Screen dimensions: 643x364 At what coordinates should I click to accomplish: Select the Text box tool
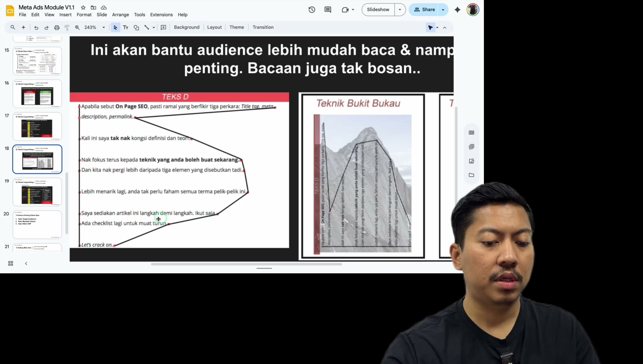coord(126,27)
